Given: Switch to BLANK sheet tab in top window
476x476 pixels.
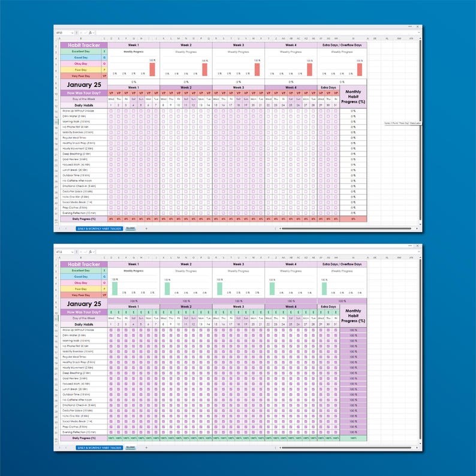Looking at the screenshot, I should tap(131, 228).
